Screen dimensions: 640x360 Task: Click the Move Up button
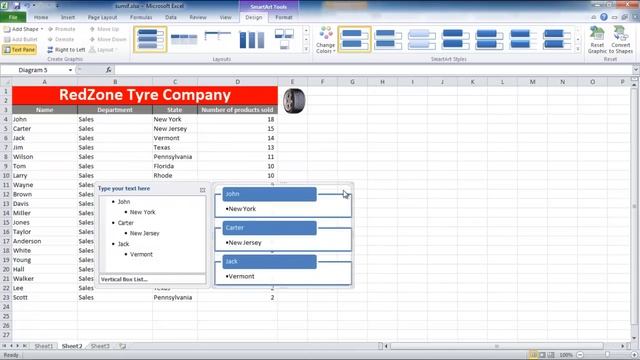(x=104, y=29)
